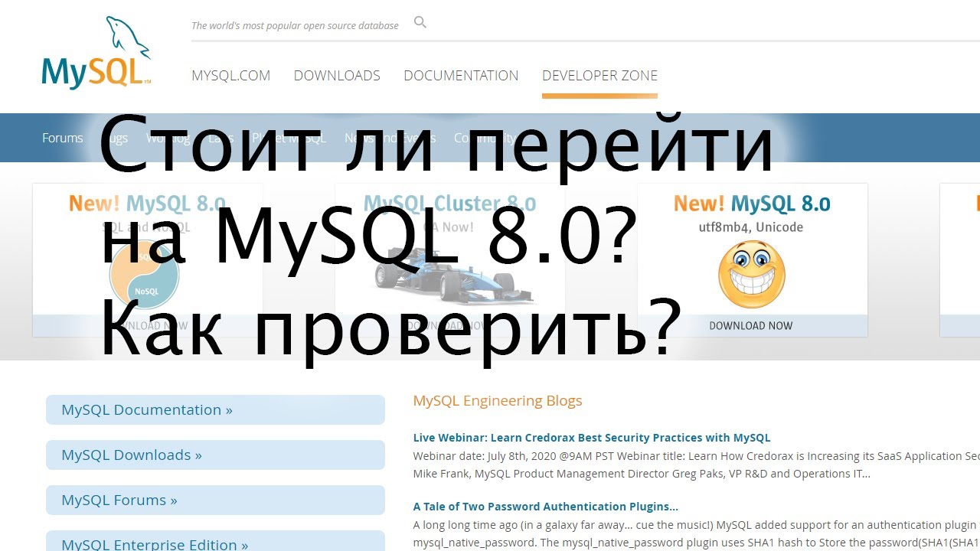Open the Live Webinar Credorax blog post

point(592,438)
